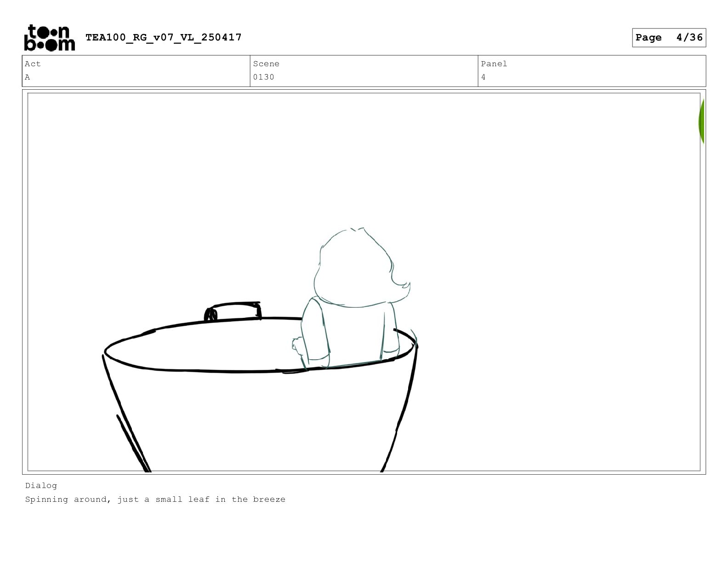Click the Dialog heading
728x563 pixels.
pyautogui.click(x=41, y=486)
